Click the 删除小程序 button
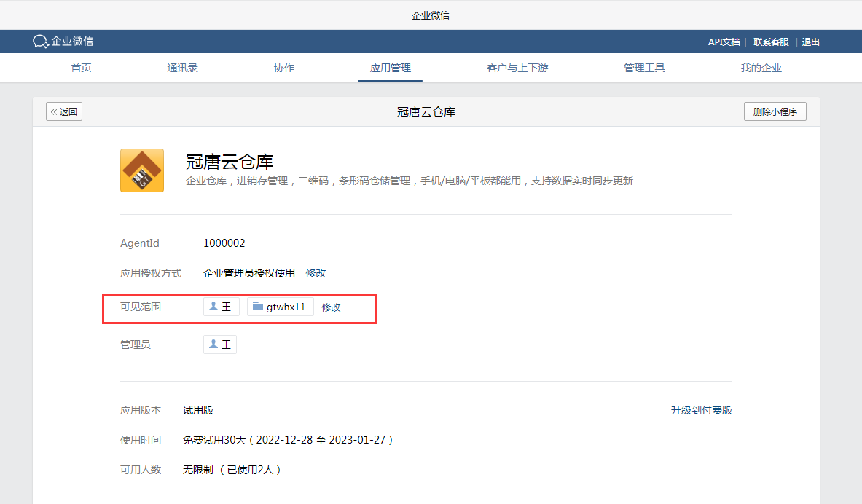This screenshot has width=862, height=504. (775, 111)
